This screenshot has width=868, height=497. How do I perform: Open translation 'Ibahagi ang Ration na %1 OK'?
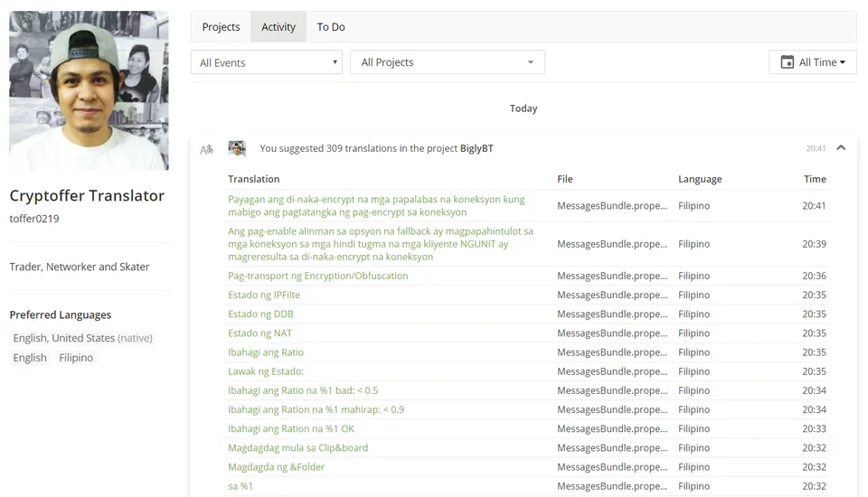(x=291, y=429)
